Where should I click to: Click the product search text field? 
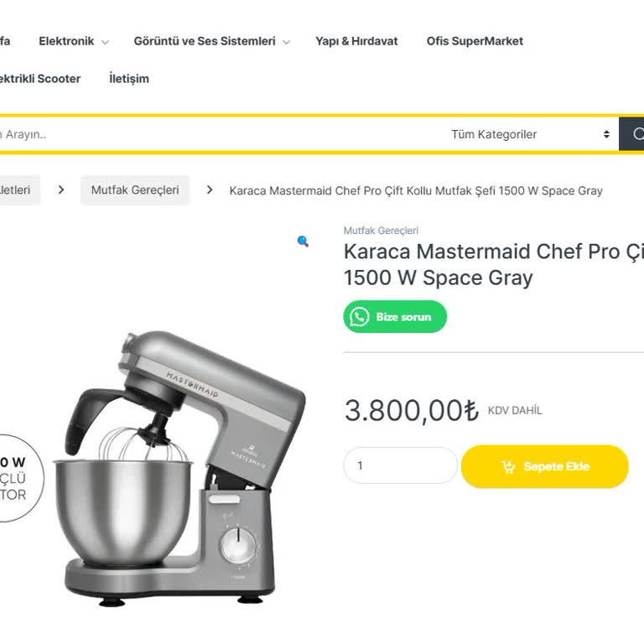click(221, 134)
